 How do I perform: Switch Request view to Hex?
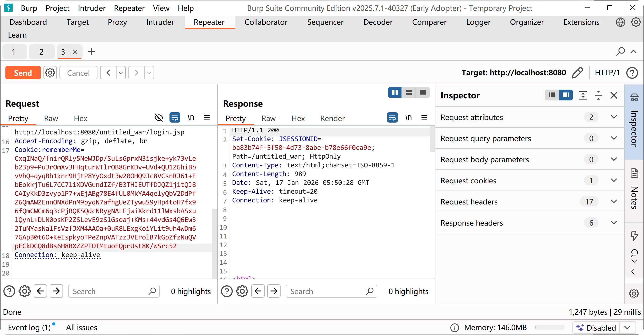click(x=80, y=118)
